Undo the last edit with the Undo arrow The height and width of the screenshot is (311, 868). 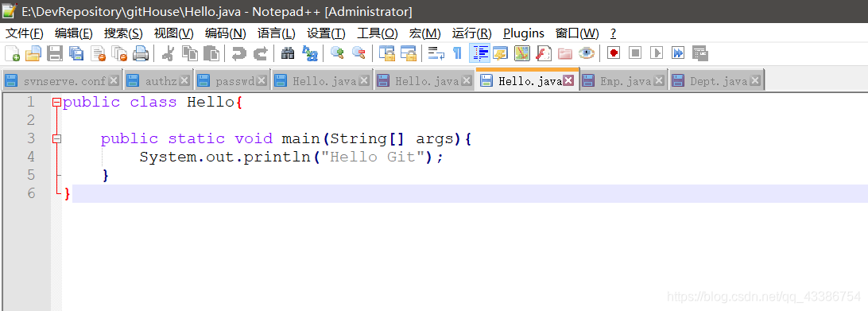pos(238,53)
